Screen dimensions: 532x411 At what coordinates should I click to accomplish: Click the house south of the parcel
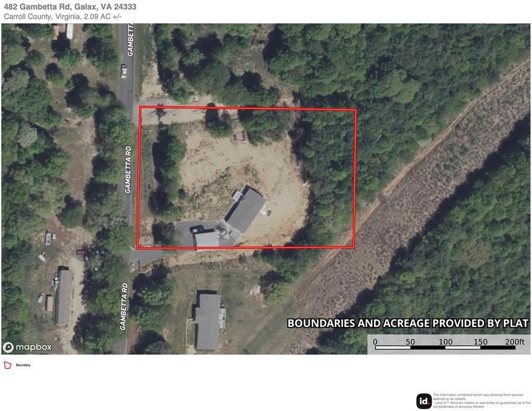(x=208, y=322)
